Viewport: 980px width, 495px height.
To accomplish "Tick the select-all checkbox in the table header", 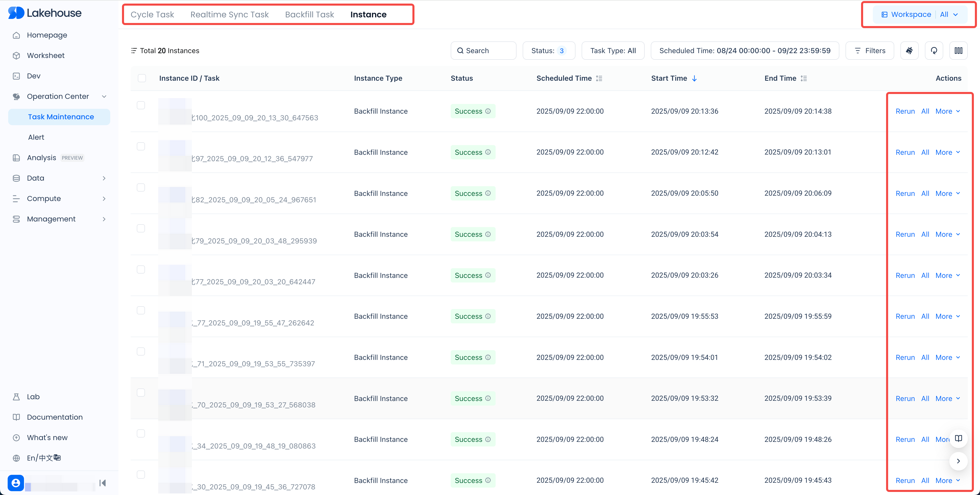I will pyautogui.click(x=142, y=78).
